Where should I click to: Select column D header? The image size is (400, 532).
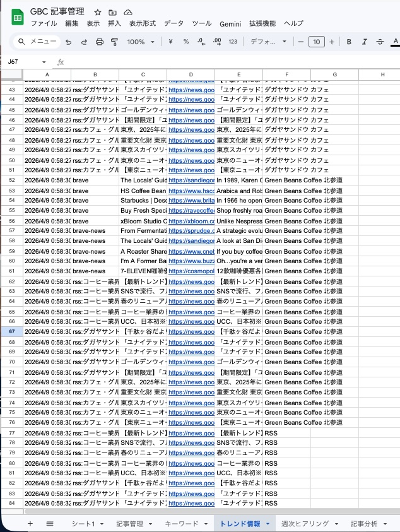(191, 74)
